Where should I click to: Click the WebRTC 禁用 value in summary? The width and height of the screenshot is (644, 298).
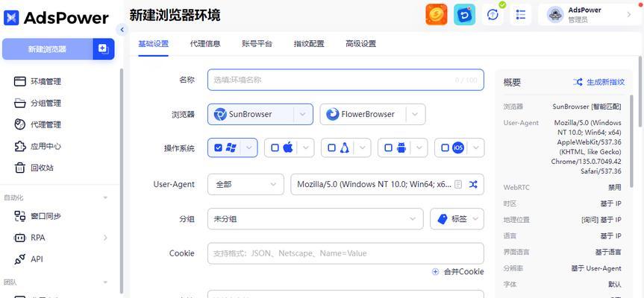[x=614, y=187]
